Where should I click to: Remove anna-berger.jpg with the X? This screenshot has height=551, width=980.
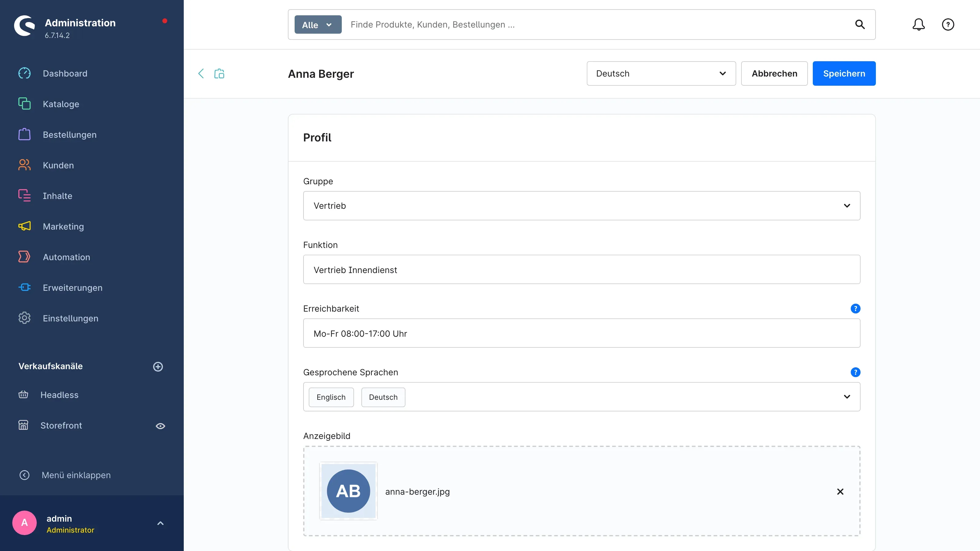point(840,492)
